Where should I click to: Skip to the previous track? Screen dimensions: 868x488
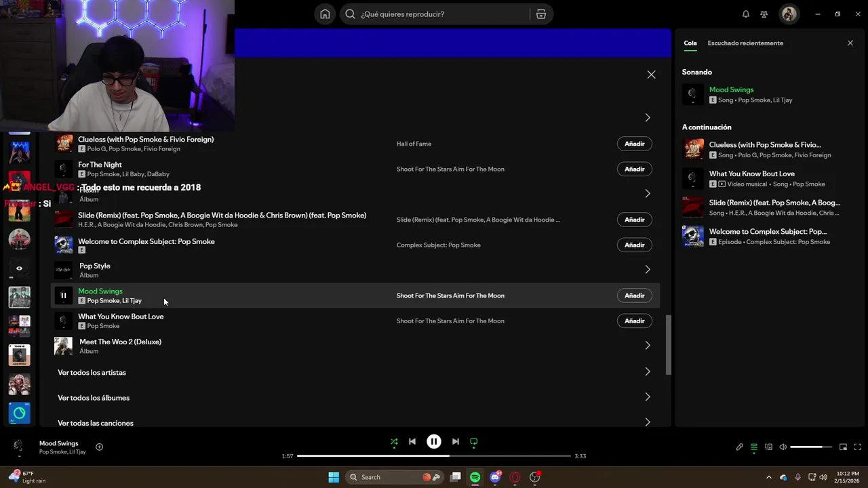tap(412, 442)
